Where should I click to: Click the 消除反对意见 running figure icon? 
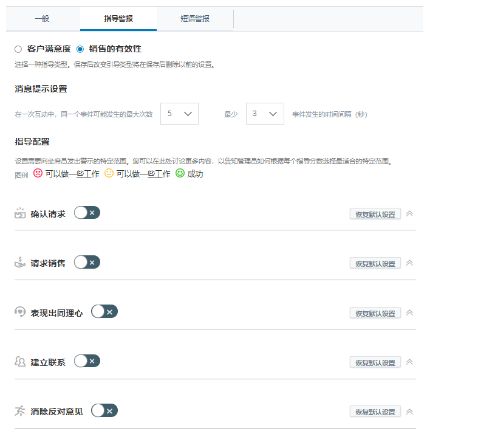(20, 411)
